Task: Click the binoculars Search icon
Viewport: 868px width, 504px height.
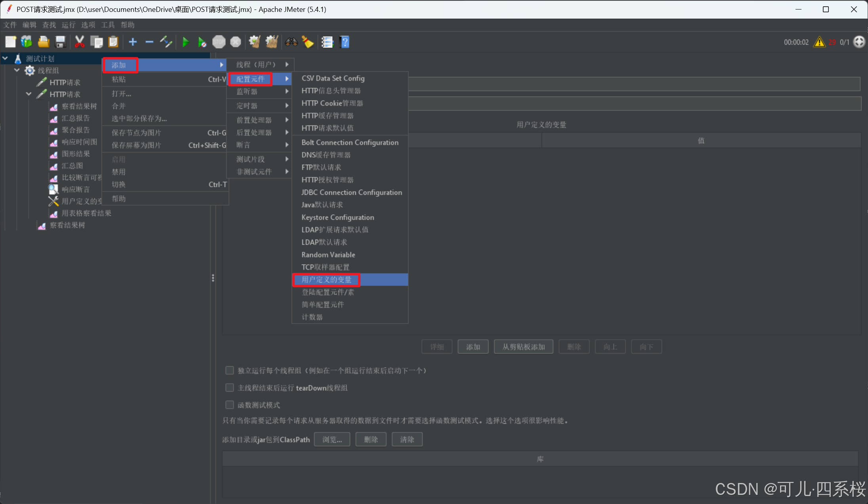Action: 291,42
